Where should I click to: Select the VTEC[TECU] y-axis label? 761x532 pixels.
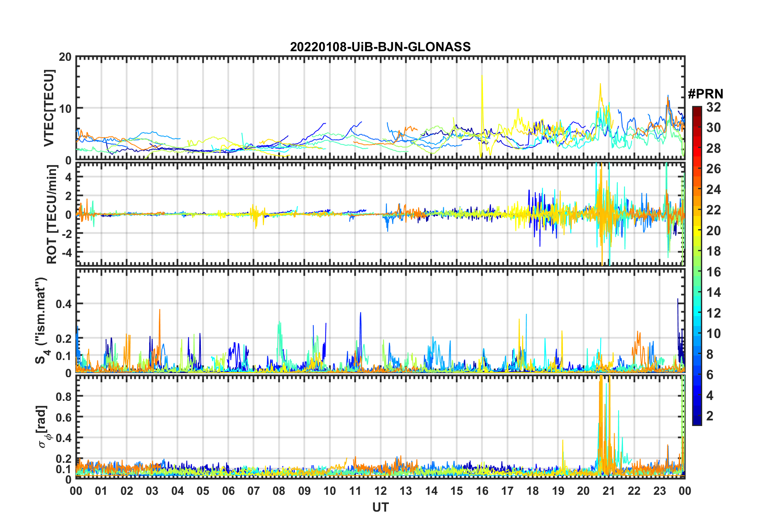tap(49, 108)
